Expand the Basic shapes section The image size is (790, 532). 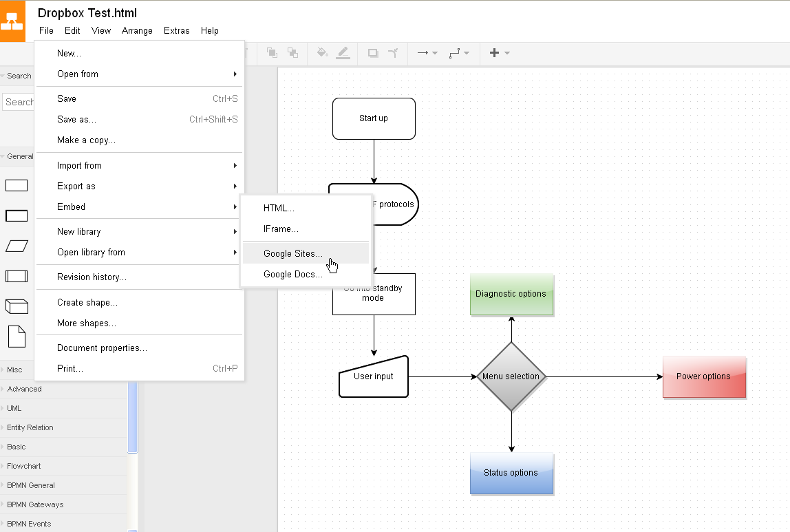point(63,447)
